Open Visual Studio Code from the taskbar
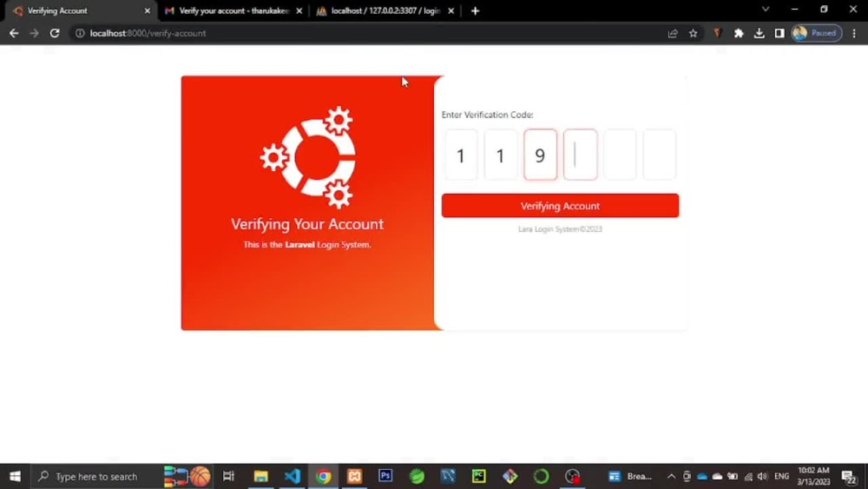Image resolution: width=868 pixels, height=489 pixels. pyautogui.click(x=293, y=476)
